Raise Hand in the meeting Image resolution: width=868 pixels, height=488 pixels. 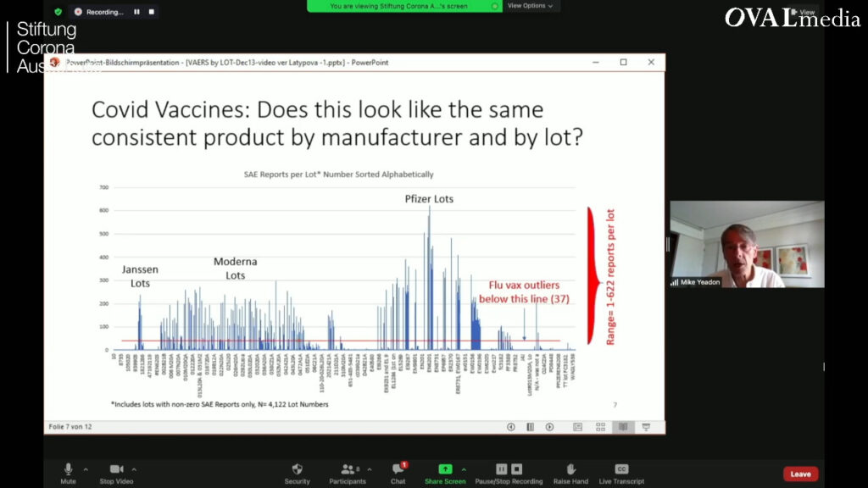pos(570,474)
